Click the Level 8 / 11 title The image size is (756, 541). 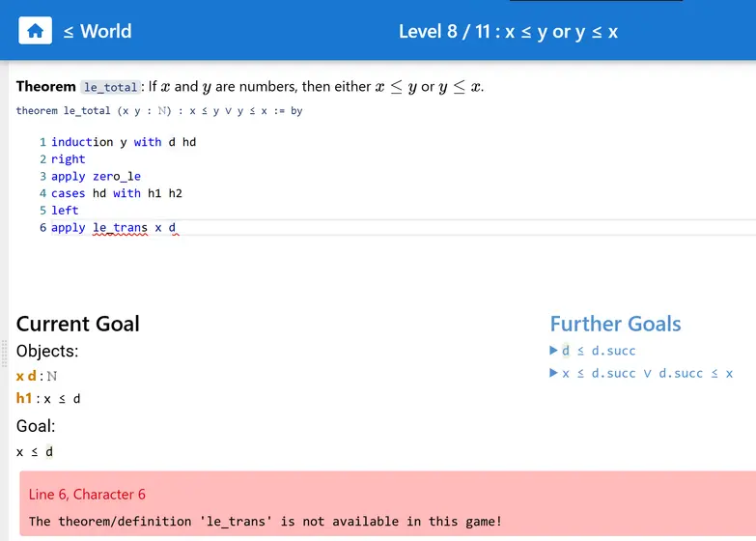tap(508, 31)
